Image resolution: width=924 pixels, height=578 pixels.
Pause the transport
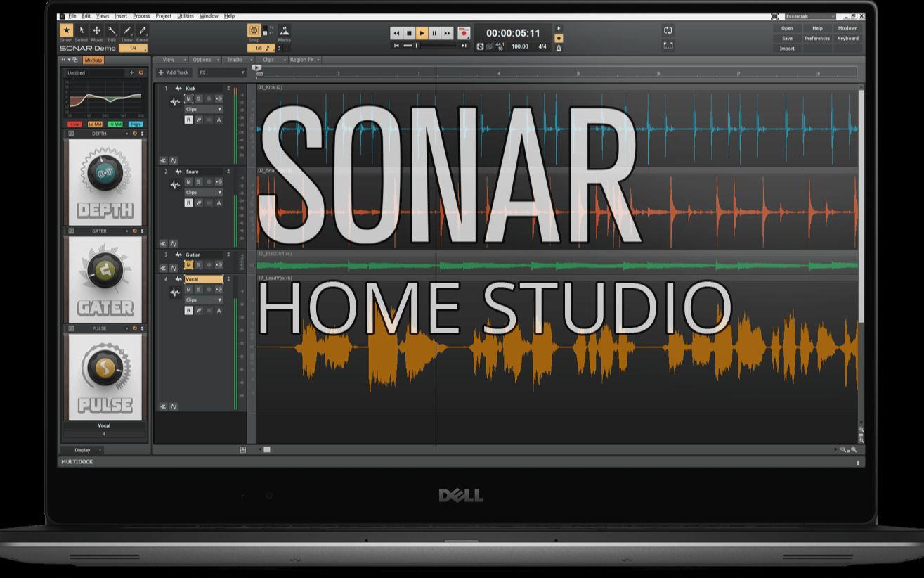click(x=434, y=33)
